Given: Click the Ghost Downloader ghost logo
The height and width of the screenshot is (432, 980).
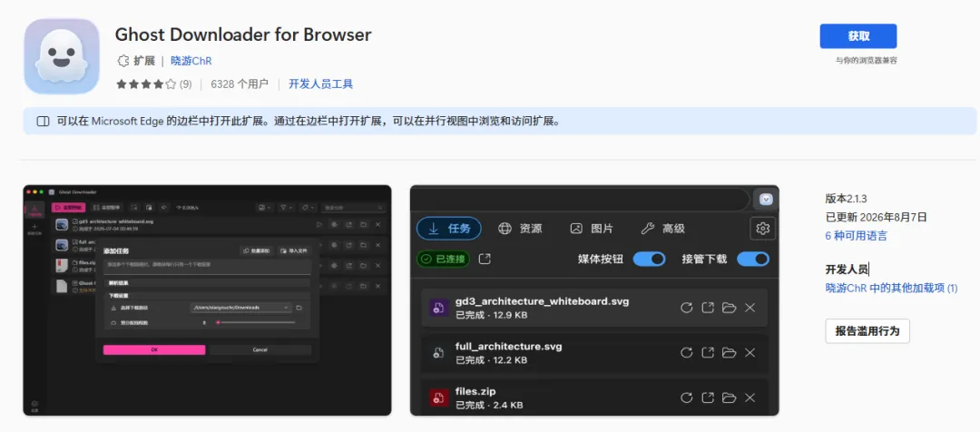Looking at the screenshot, I should (x=62, y=55).
